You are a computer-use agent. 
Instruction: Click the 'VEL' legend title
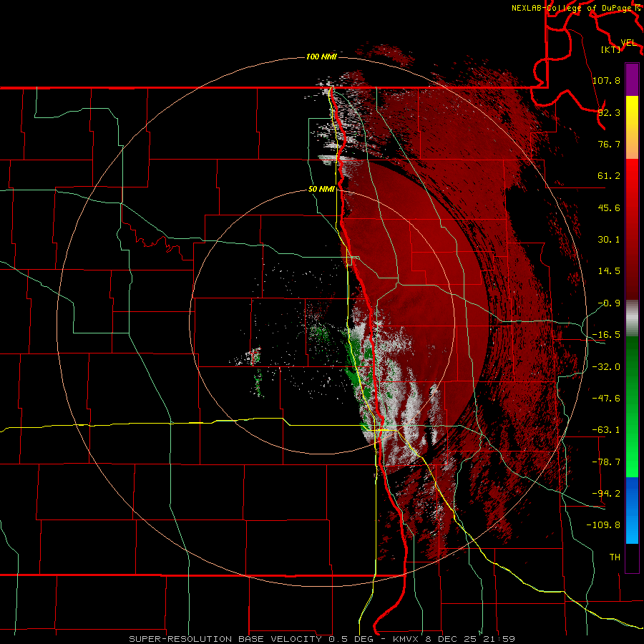click(629, 43)
